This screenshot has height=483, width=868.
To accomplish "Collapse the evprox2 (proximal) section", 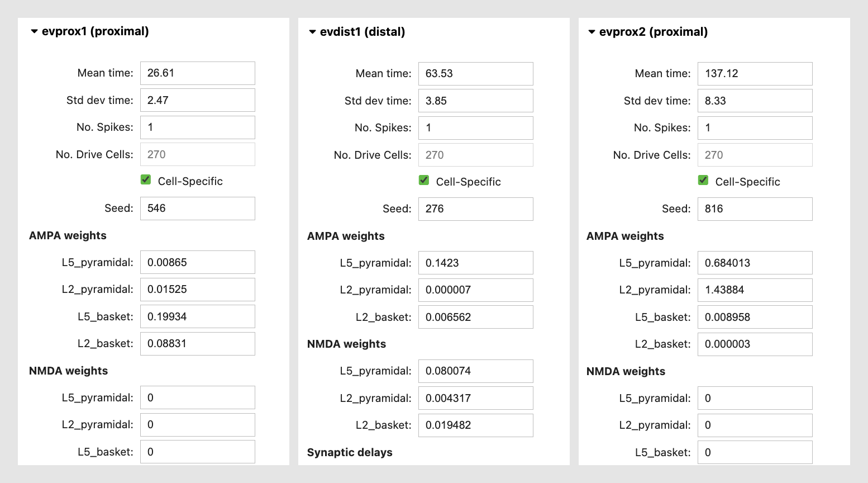I will pyautogui.click(x=592, y=32).
